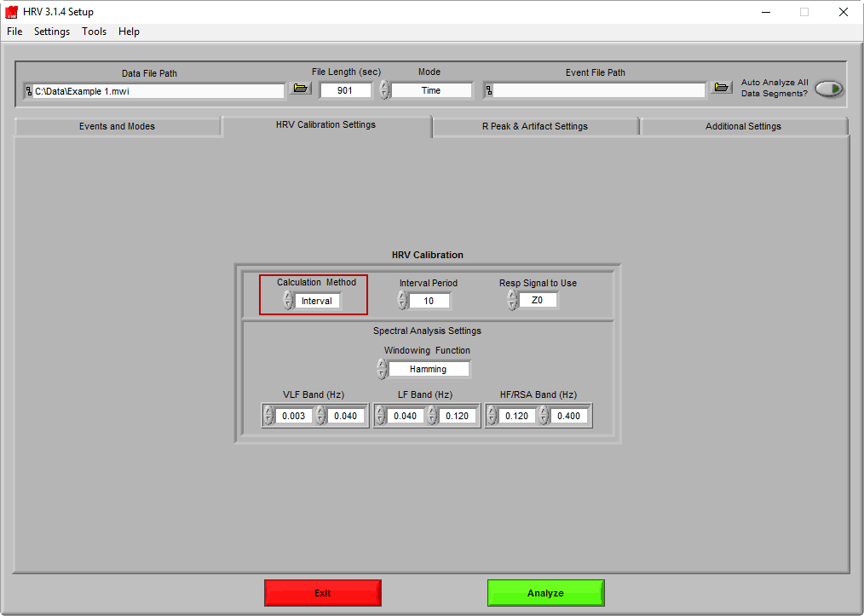864x616 pixels.
Task: Click the File Length (sec) label
Action: [346, 72]
